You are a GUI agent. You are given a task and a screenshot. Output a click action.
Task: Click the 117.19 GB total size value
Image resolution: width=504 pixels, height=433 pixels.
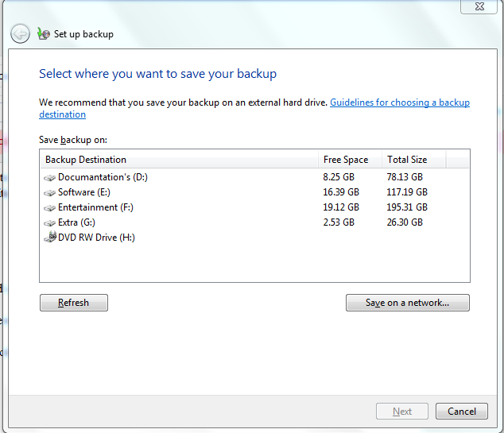pyautogui.click(x=407, y=192)
